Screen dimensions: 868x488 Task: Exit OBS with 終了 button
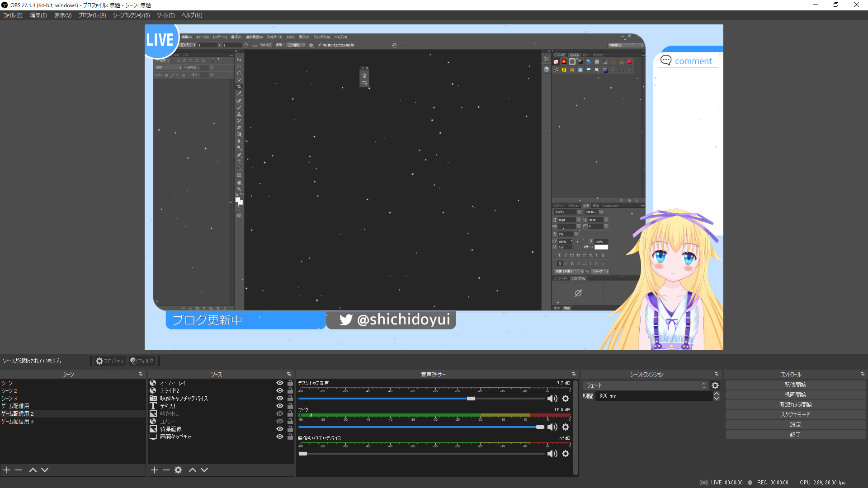[x=796, y=435]
